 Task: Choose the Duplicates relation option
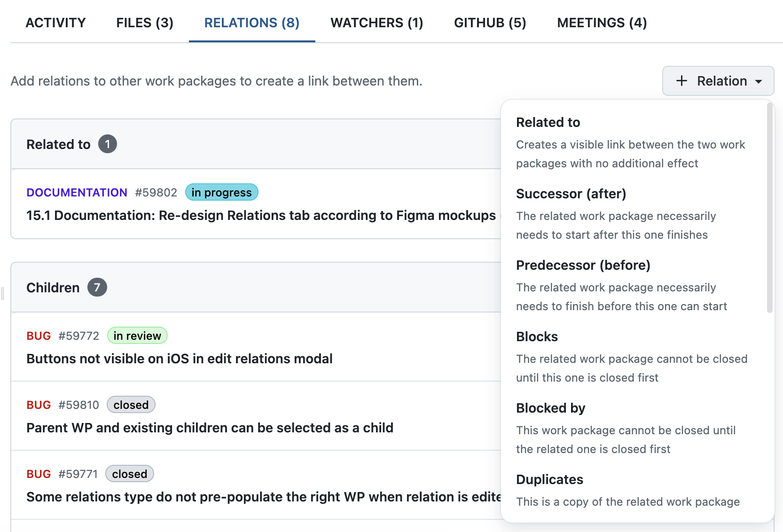pos(549,479)
